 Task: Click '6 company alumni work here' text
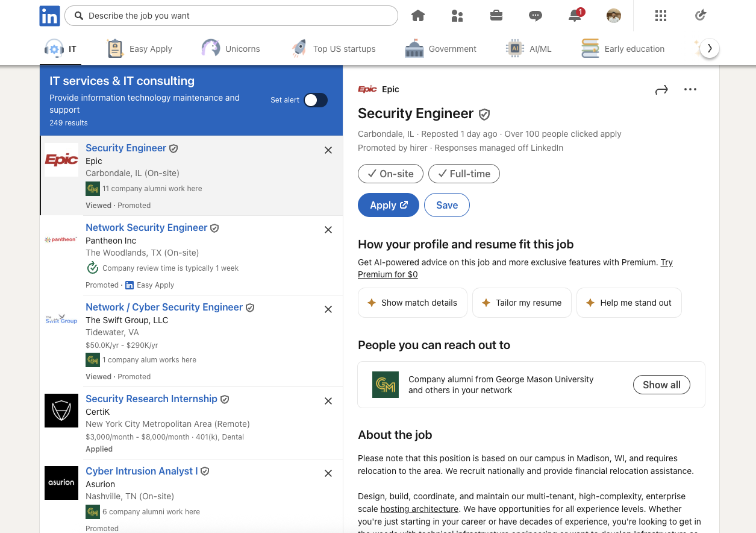151,512
